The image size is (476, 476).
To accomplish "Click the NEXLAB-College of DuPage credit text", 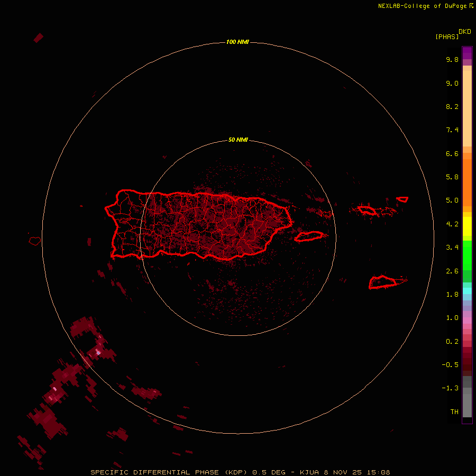I will tap(425, 6).
